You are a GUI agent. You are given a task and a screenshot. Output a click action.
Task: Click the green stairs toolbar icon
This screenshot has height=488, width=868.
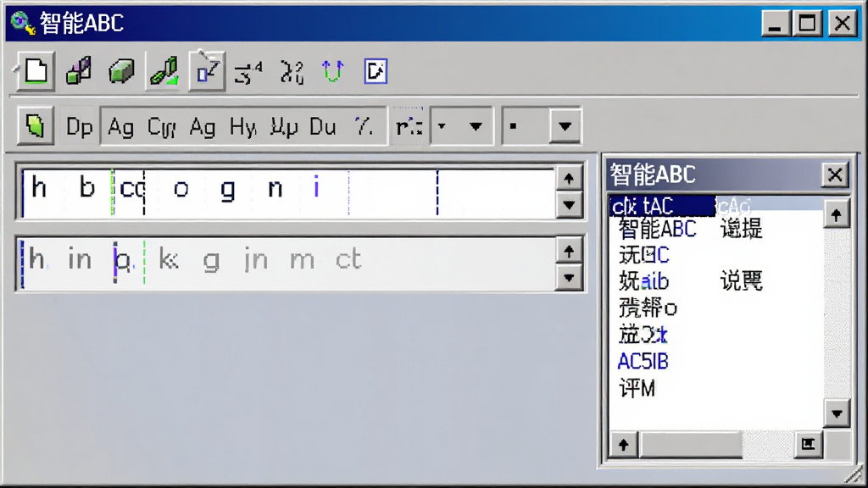point(164,71)
